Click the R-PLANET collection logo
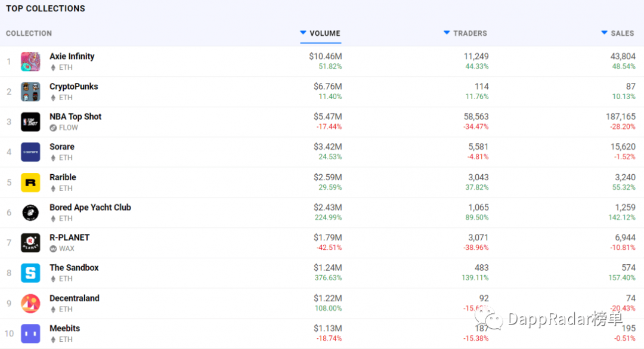The image size is (644, 349). [x=30, y=243]
